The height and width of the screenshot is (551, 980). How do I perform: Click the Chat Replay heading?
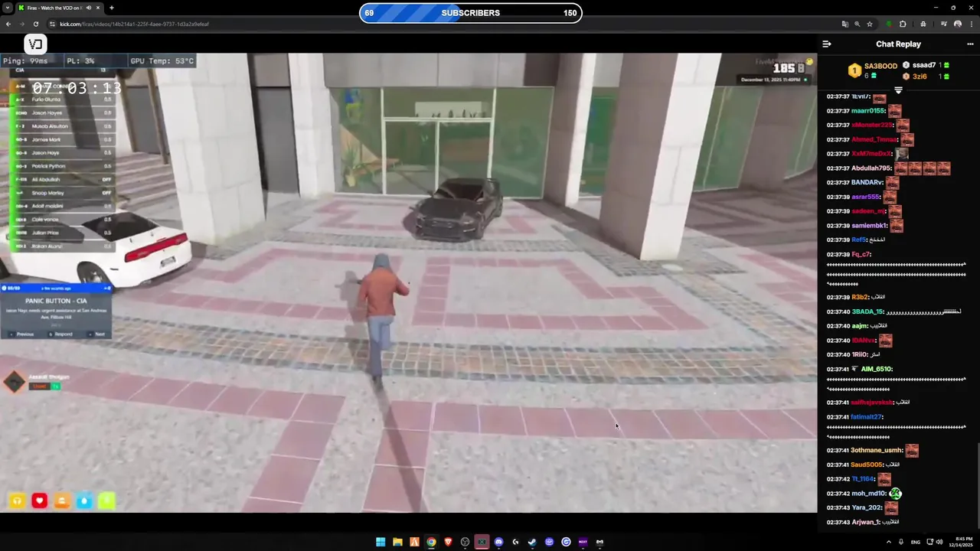click(898, 44)
